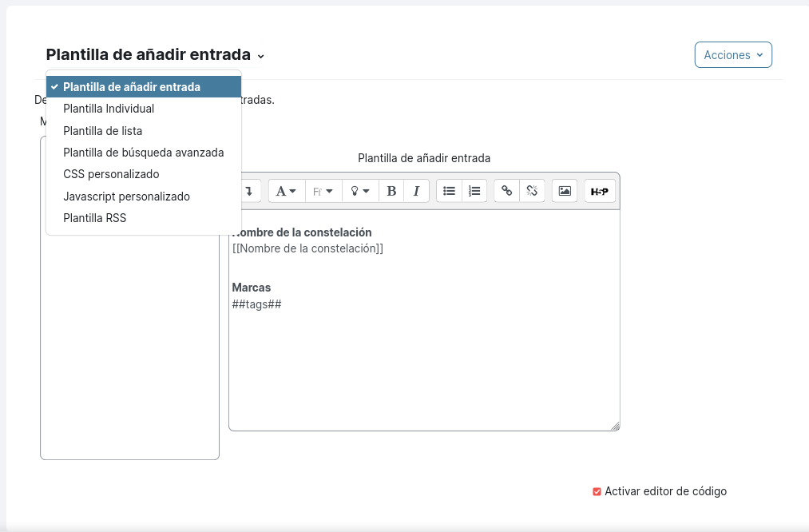Viewport: 809px width, 532px height.
Task: Select CSS personalizado option
Action: click(x=144, y=174)
